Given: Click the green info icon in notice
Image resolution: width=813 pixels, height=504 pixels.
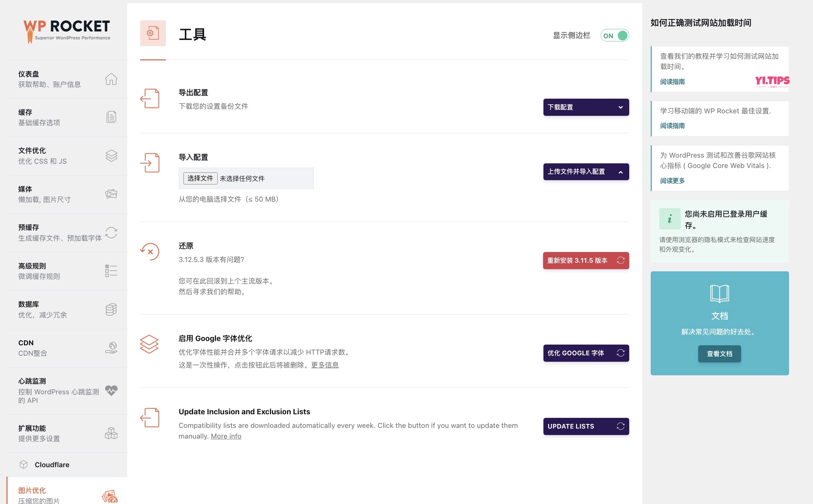Looking at the screenshot, I should [x=670, y=219].
